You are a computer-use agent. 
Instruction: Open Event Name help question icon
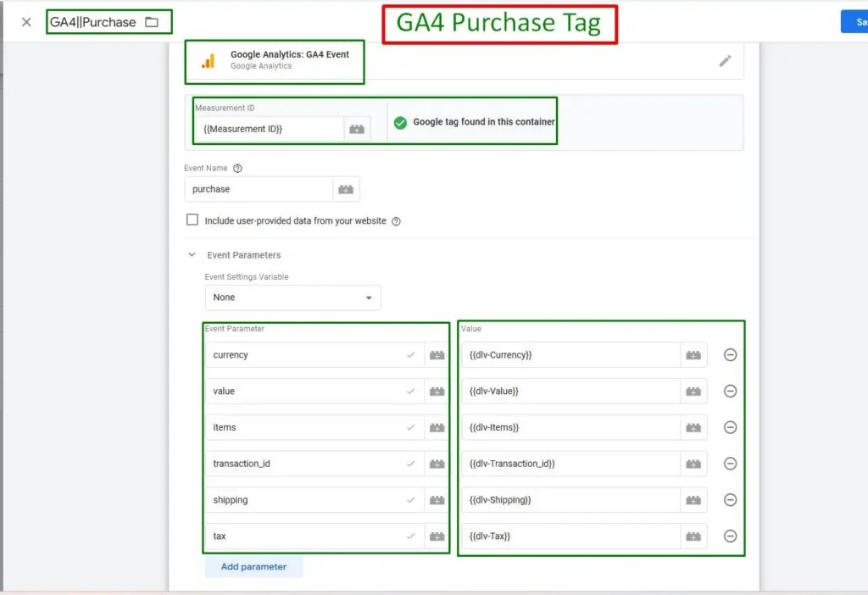pyautogui.click(x=237, y=169)
